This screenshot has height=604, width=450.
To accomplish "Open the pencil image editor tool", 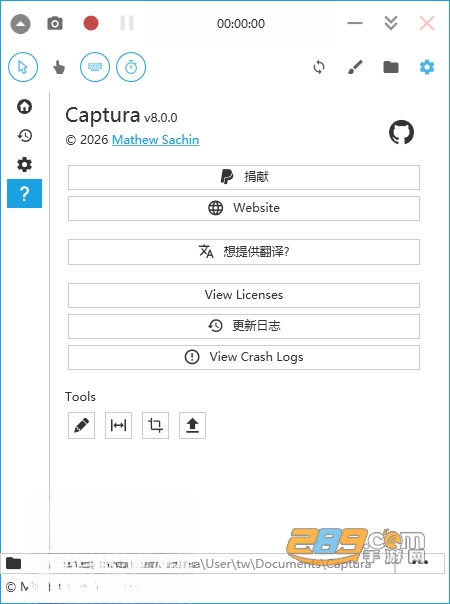I will [81, 425].
